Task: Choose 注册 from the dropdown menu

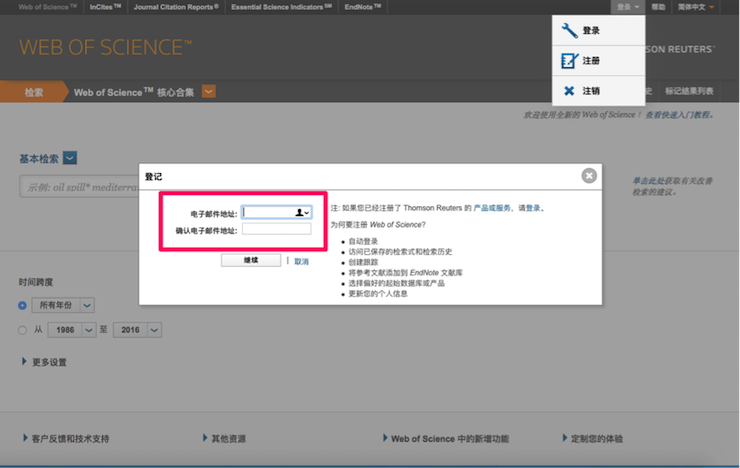Action: click(x=598, y=61)
